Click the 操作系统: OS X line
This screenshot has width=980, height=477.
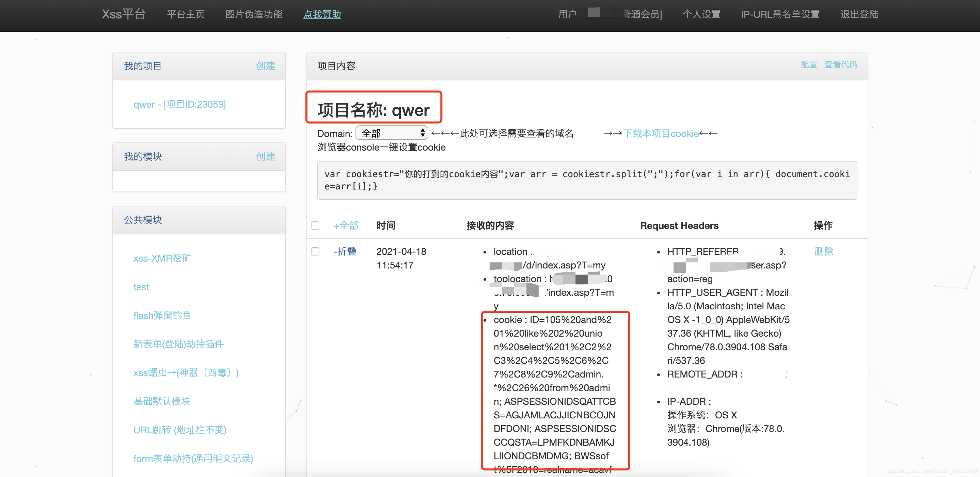(x=702, y=415)
